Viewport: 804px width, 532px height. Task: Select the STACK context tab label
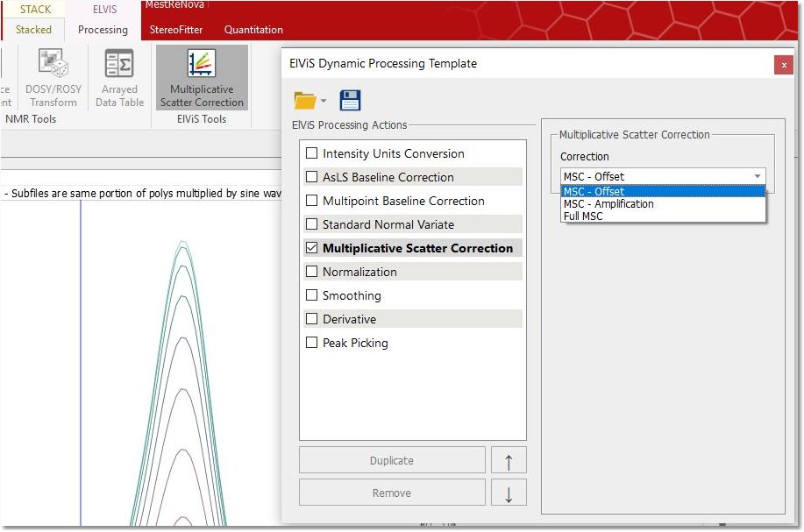[35, 10]
